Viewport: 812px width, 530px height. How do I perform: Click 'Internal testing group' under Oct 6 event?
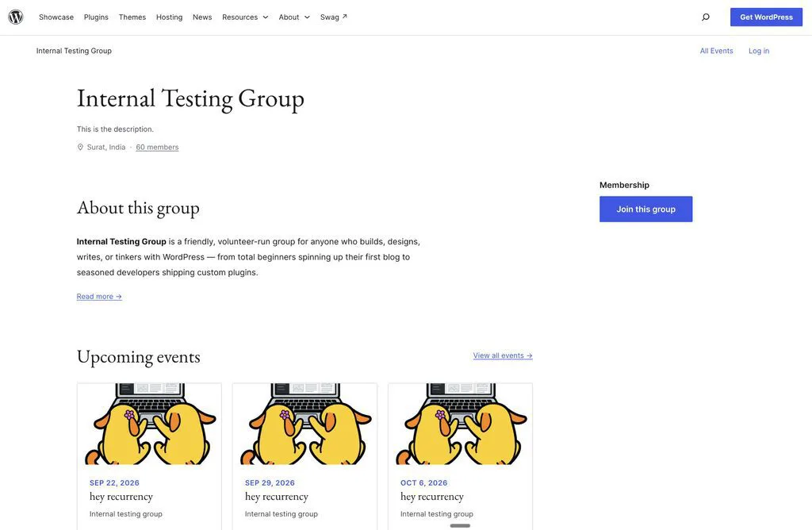[437, 514]
